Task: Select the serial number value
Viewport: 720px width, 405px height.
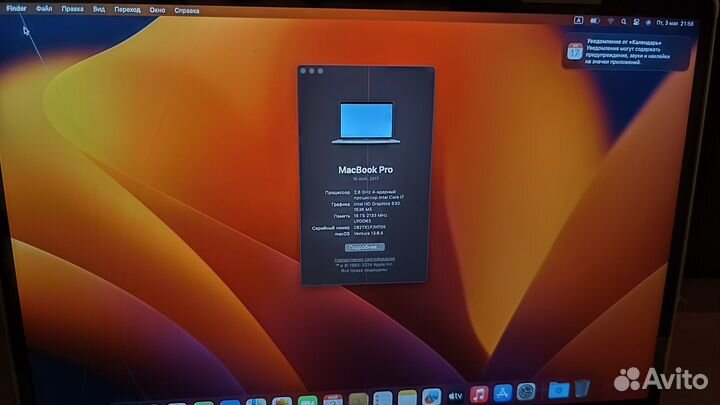Action: pos(370,227)
